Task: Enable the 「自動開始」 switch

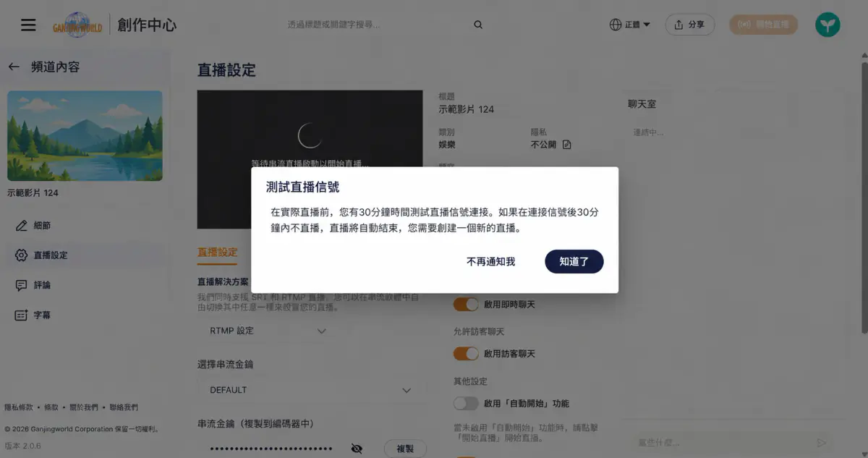Action: pos(466,403)
